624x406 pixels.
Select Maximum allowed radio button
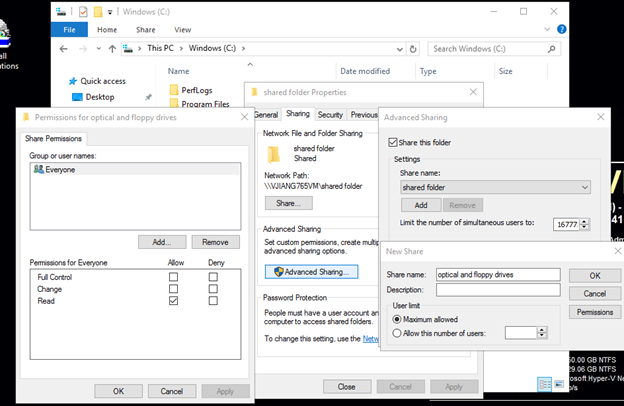(397, 319)
